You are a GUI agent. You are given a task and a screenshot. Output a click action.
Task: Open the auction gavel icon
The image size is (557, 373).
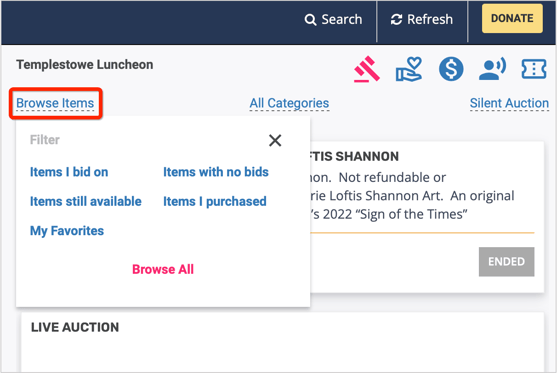[x=367, y=69]
